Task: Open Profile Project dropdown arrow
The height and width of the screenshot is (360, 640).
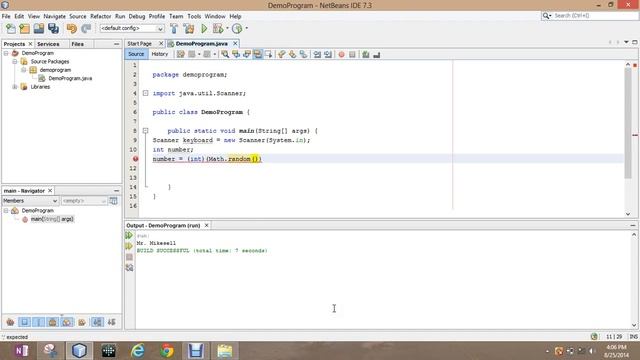Action: coord(247,29)
